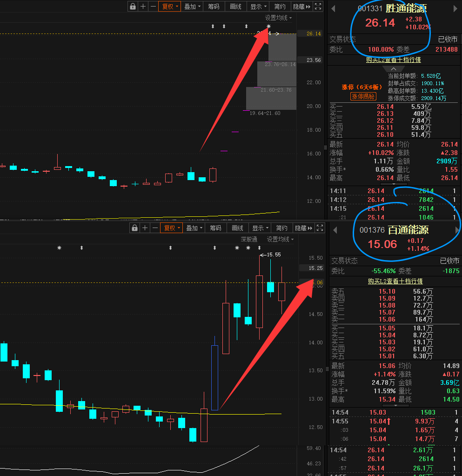
Task: Select 14:55 tick row at 15.04 with 9.93万
Action: point(395,422)
